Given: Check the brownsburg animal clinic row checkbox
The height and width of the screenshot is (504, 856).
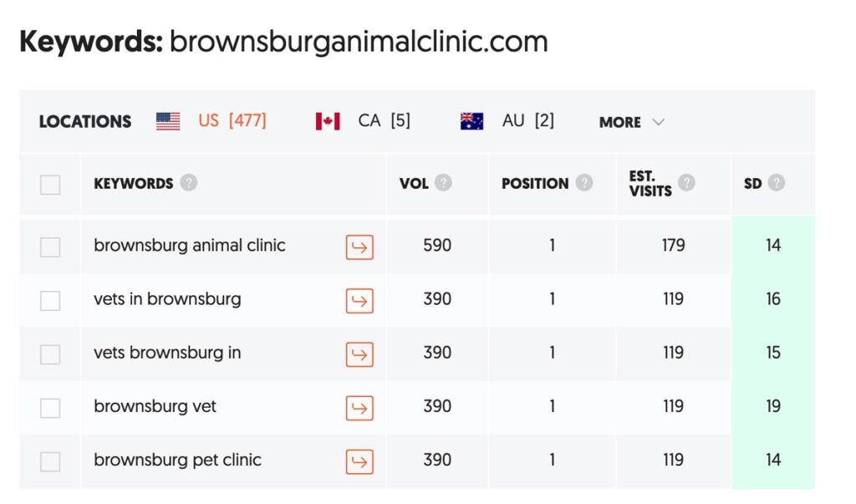Looking at the screenshot, I should click(50, 247).
